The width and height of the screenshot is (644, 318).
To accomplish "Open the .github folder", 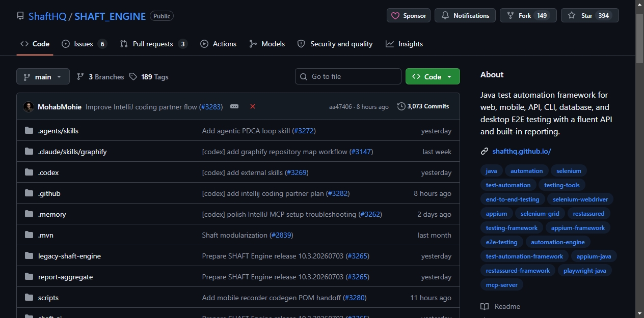I will click(x=49, y=193).
